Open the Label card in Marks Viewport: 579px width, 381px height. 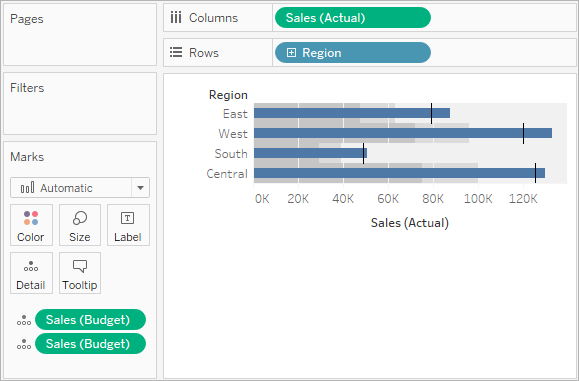(128, 225)
